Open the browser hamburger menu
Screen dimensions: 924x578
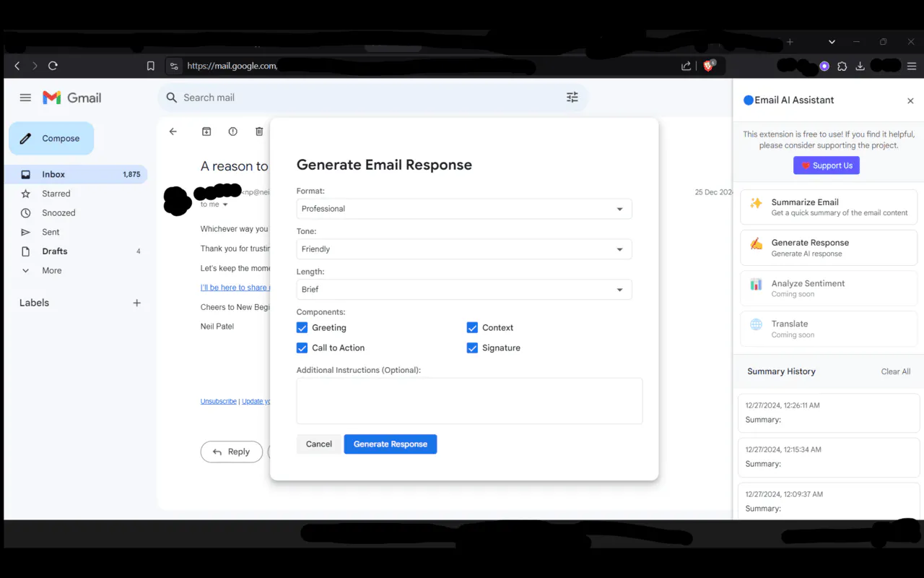coord(912,66)
